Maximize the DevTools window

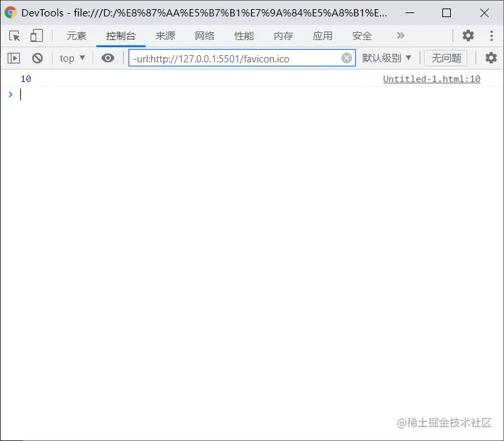point(446,13)
